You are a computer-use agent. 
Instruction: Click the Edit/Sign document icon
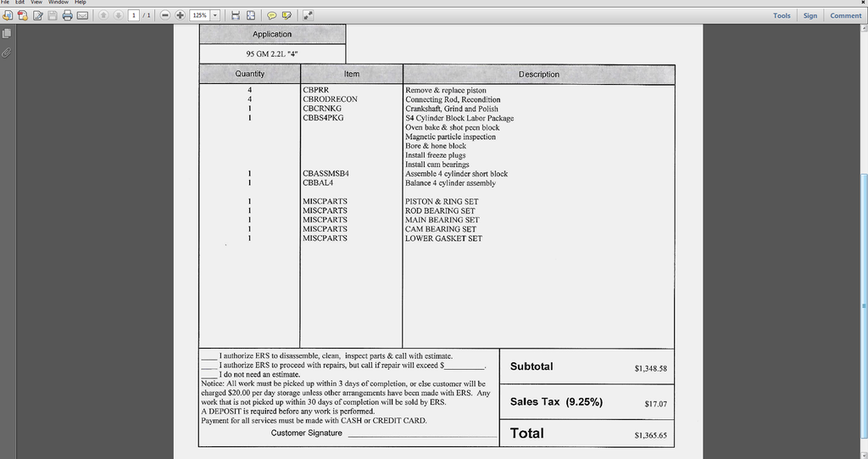point(37,15)
